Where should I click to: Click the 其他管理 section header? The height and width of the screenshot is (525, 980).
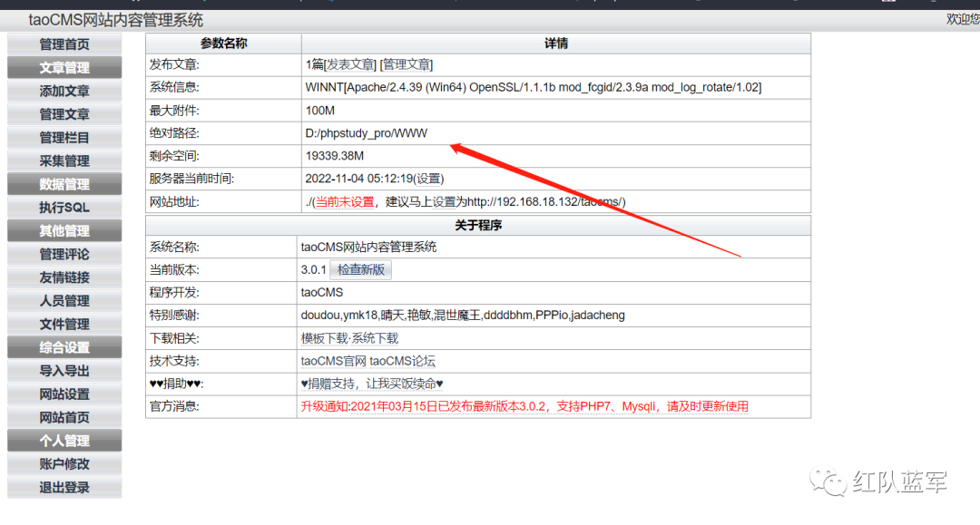pos(64,231)
